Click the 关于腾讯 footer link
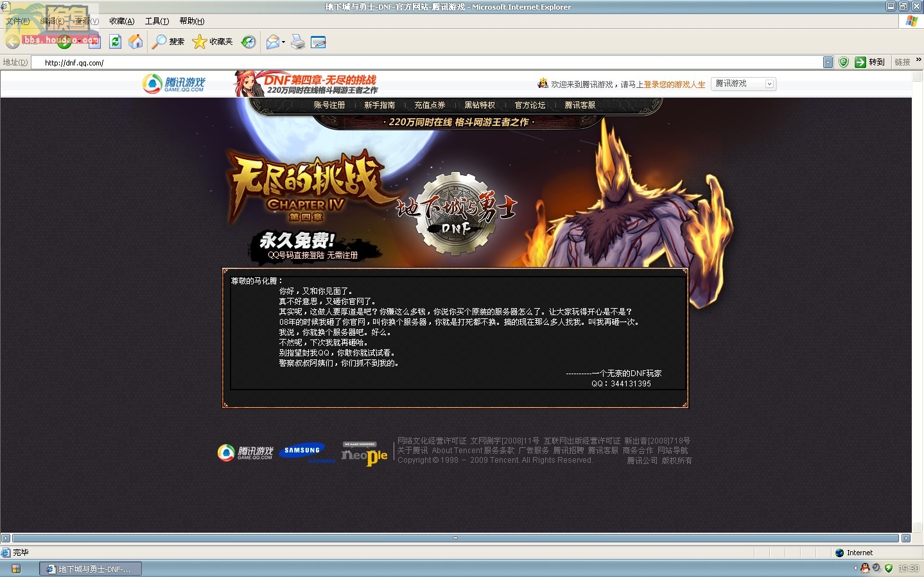 [412, 451]
